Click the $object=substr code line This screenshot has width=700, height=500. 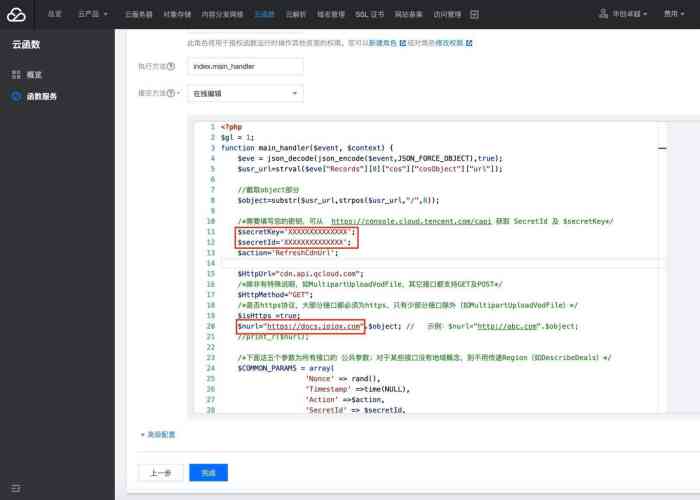pos(338,200)
